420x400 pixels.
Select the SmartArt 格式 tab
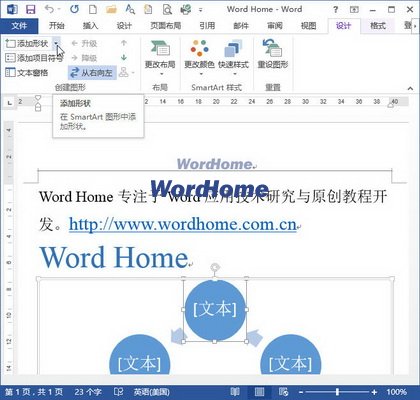tap(378, 26)
